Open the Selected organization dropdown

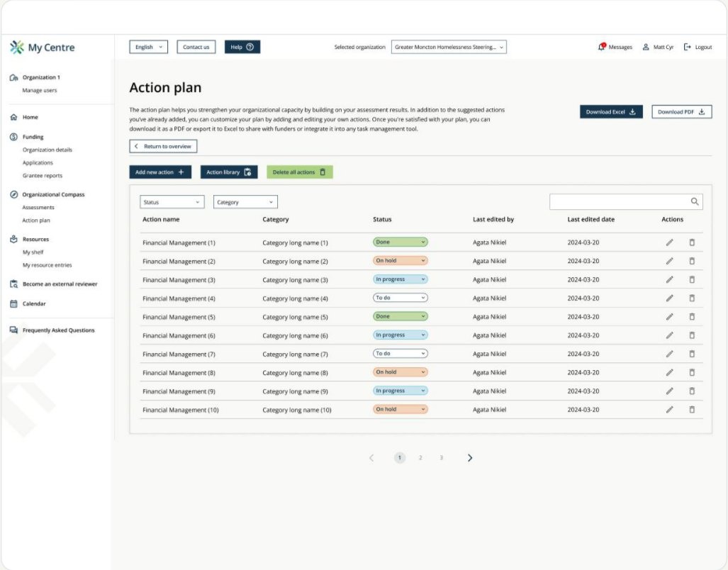[x=449, y=47]
